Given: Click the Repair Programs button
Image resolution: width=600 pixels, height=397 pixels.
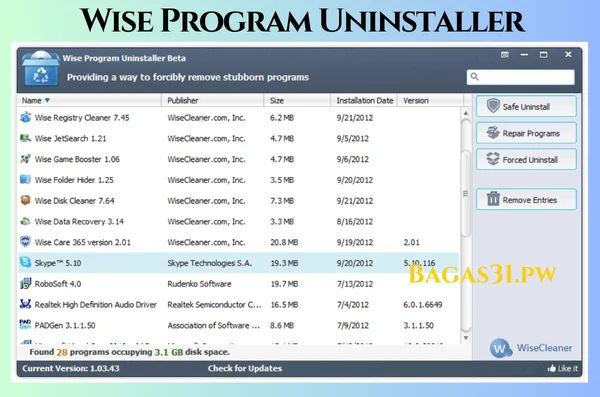Looking at the screenshot, I should (x=526, y=133).
